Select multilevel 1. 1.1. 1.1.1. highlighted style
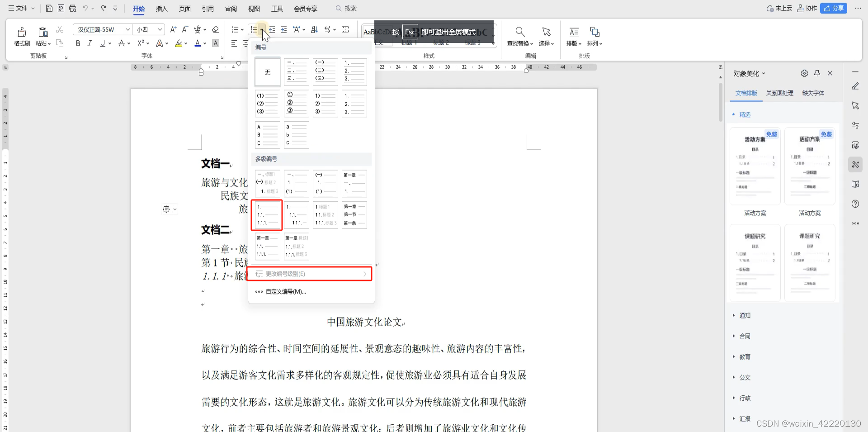The image size is (868, 432). tap(267, 215)
